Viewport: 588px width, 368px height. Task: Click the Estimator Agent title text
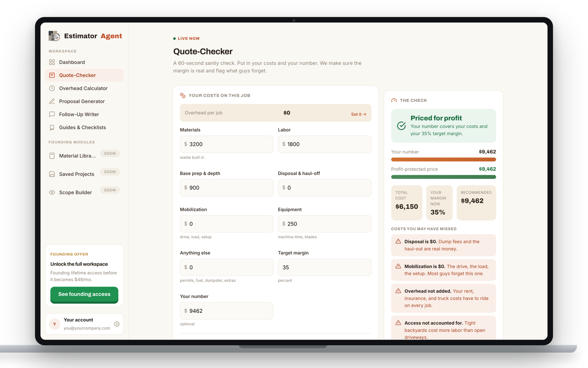[93, 36]
